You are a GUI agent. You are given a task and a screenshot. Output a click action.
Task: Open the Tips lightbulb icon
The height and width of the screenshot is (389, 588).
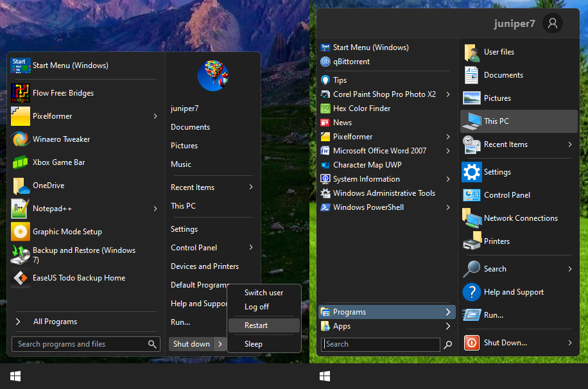click(x=325, y=80)
